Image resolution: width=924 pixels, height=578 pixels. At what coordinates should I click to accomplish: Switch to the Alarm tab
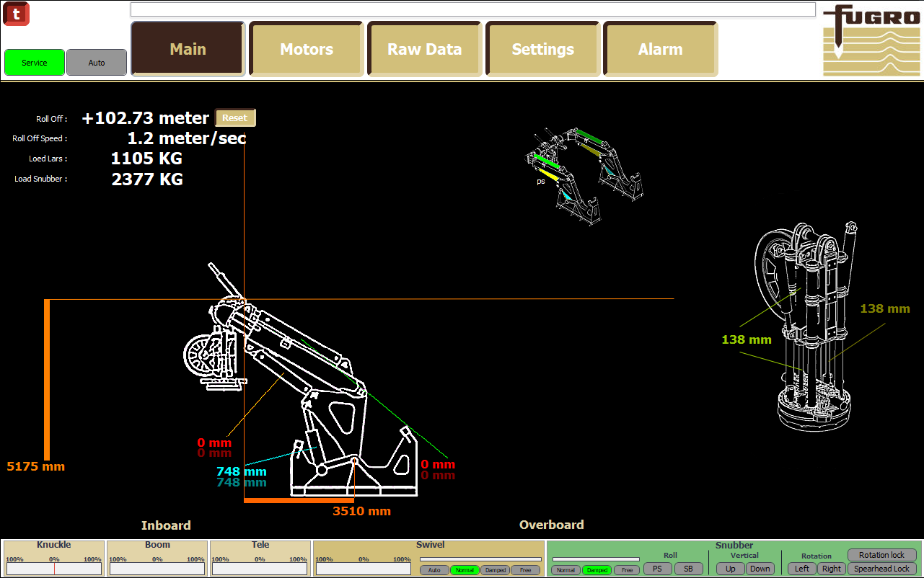pos(660,49)
